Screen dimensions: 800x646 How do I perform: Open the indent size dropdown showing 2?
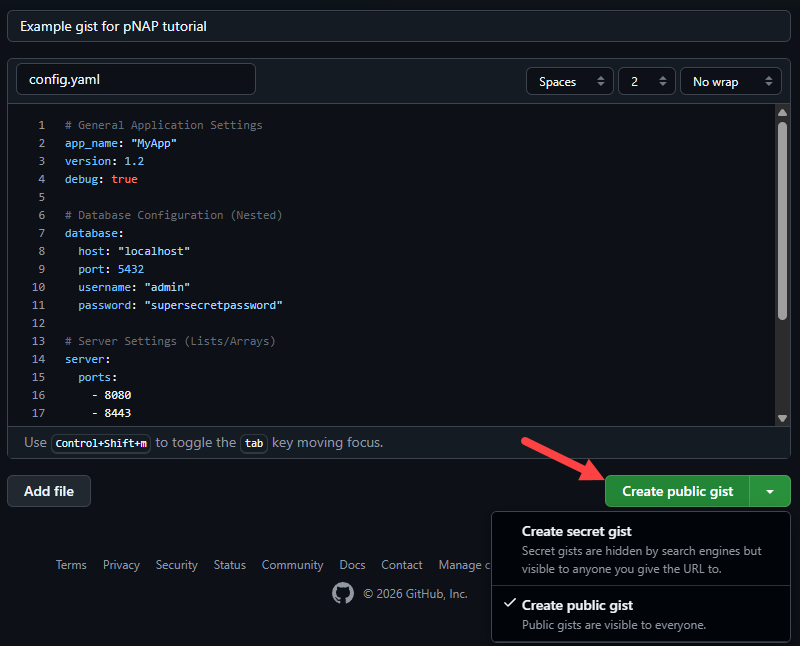coord(646,81)
